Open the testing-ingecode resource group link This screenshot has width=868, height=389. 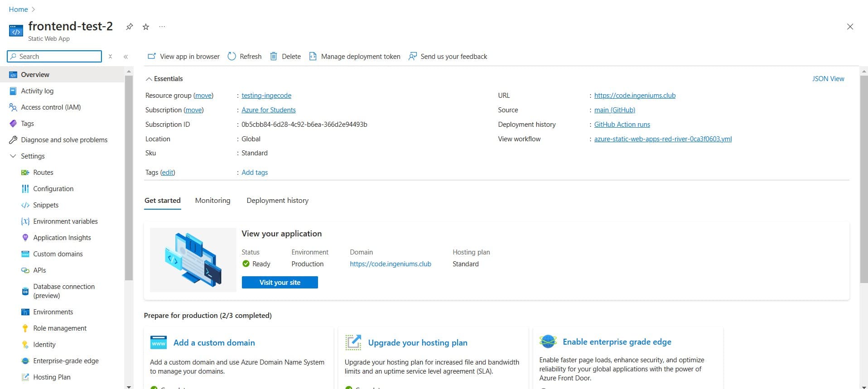pyautogui.click(x=266, y=96)
